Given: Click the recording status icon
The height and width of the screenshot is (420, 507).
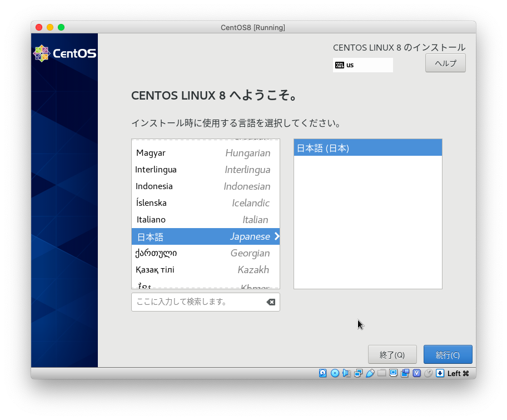Looking at the screenshot, I should click(x=405, y=373).
